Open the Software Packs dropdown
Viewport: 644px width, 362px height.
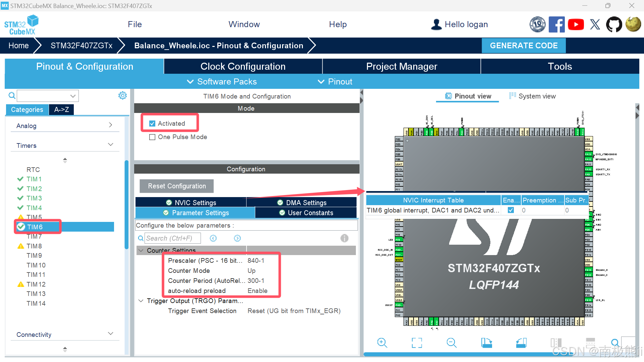coord(222,81)
